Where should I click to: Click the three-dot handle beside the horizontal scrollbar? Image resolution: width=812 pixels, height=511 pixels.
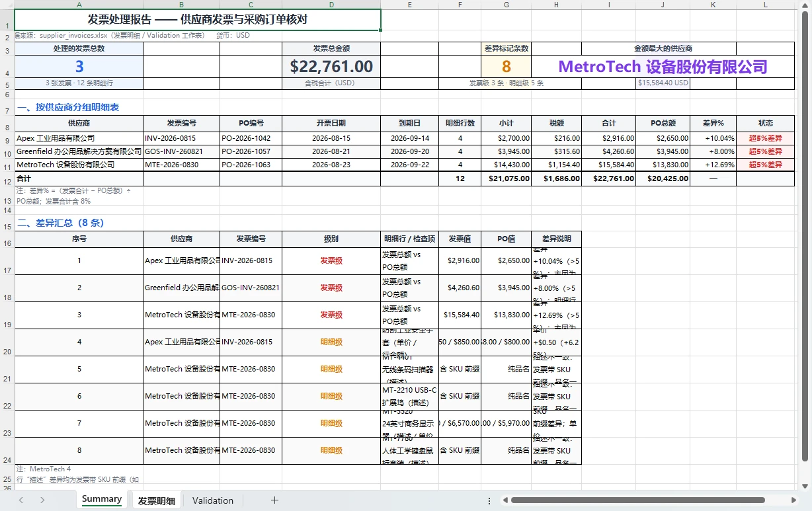(x=489, y=500)
